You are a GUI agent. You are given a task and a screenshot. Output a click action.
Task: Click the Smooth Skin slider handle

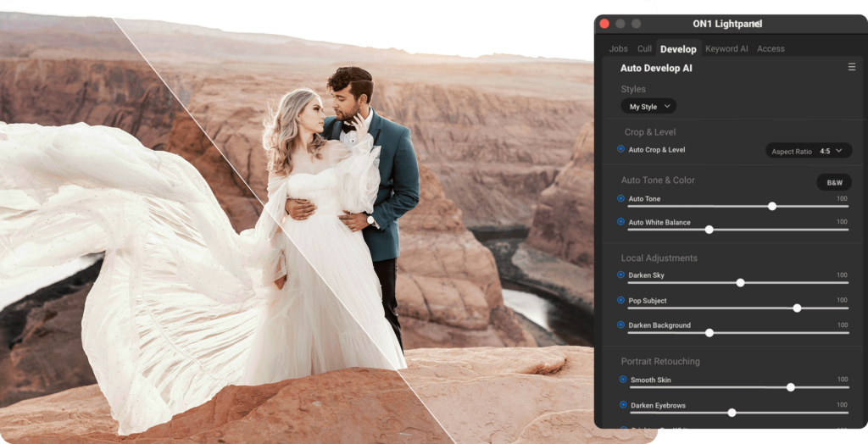click(x=790, y=387)
